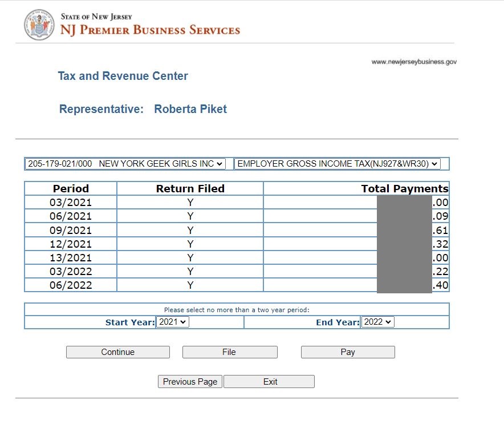Click the New Jersey state seal logo

pos(39,25)
